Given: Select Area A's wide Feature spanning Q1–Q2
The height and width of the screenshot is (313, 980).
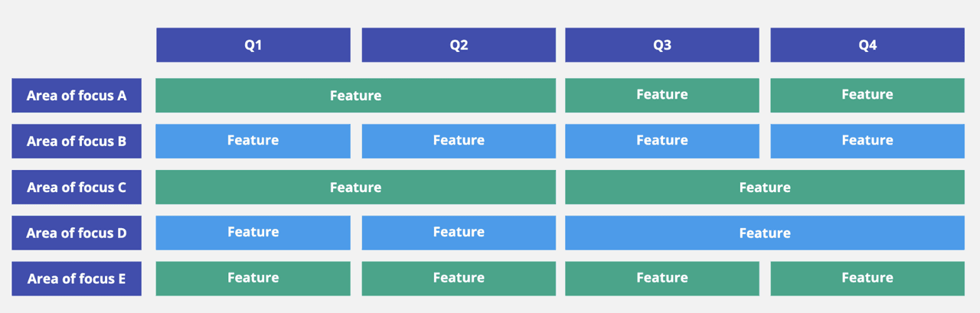Looking at the screenshot, I should 355,96.
